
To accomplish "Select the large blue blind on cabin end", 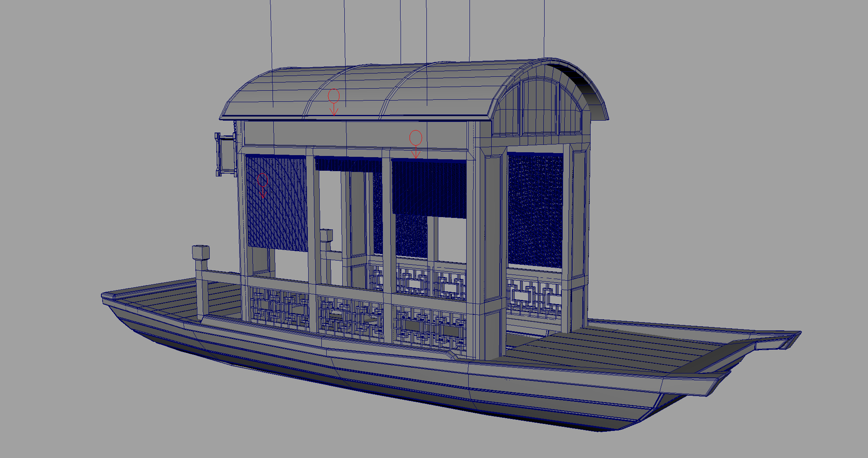I will pyautogui.click(x=535, y=210).
